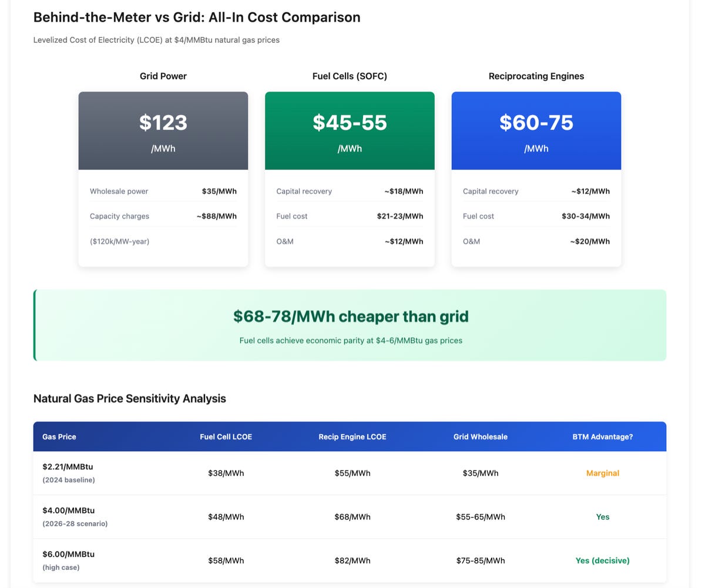Screen dimensions: 705x588
Task: Click the 'Reciprocating Engines' card title
Action: click(x=536, y=76)
